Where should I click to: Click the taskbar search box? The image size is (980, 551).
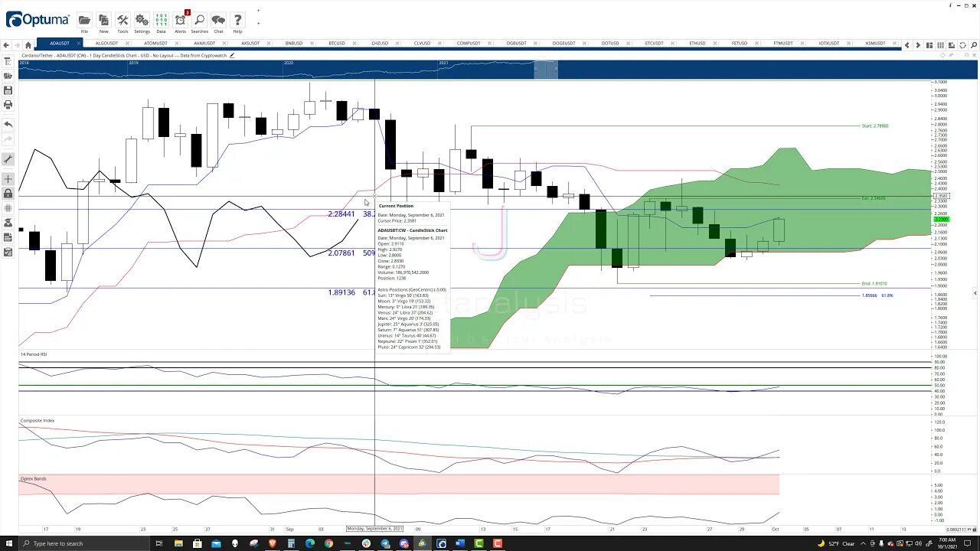(84, 543)
